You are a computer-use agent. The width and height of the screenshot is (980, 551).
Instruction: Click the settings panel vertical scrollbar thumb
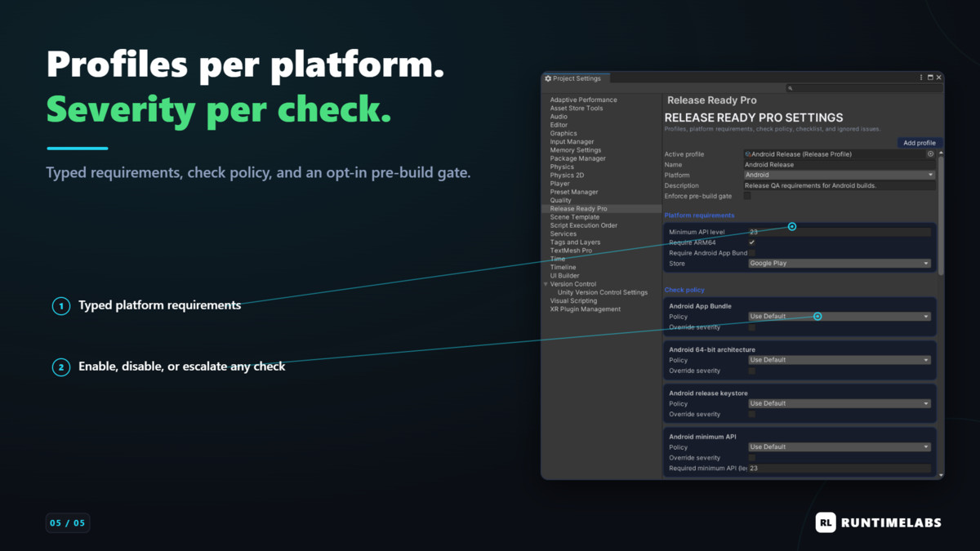point(941,216)
